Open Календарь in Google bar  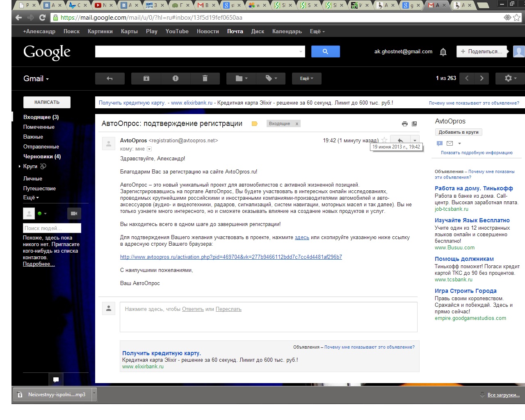point(287,31)
